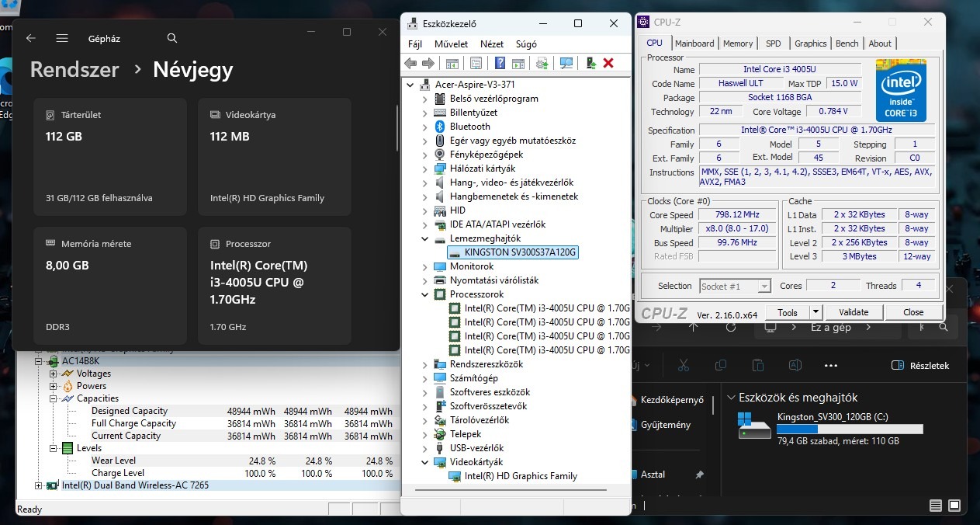Click the red X uninstall device icon

(608, 64)
